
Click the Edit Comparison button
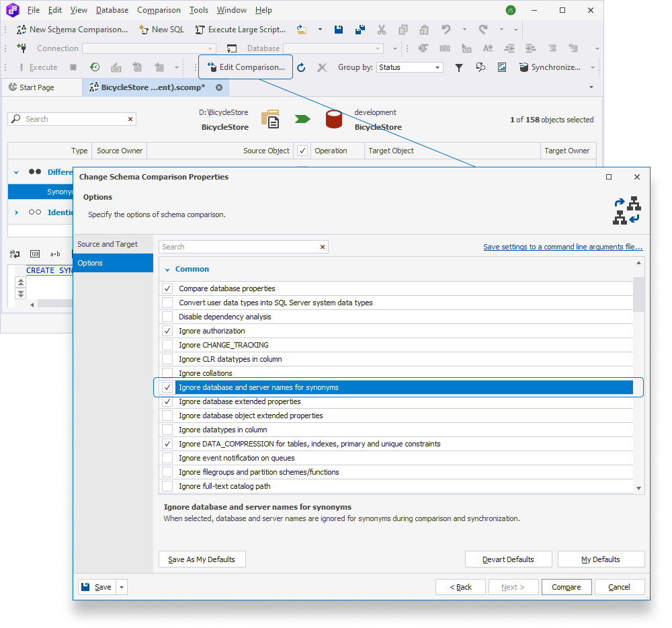pos(245,67)
